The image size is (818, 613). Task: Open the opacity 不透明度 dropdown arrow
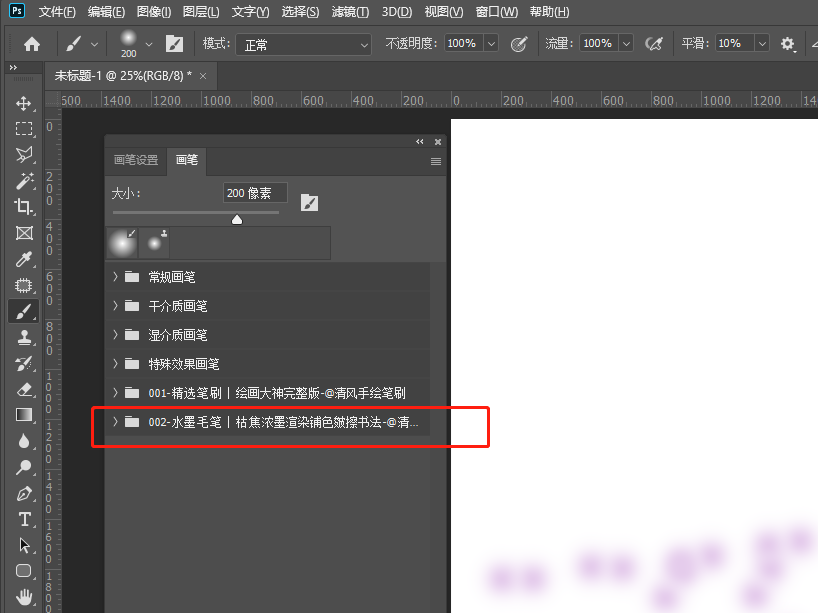tap(491, 44)
